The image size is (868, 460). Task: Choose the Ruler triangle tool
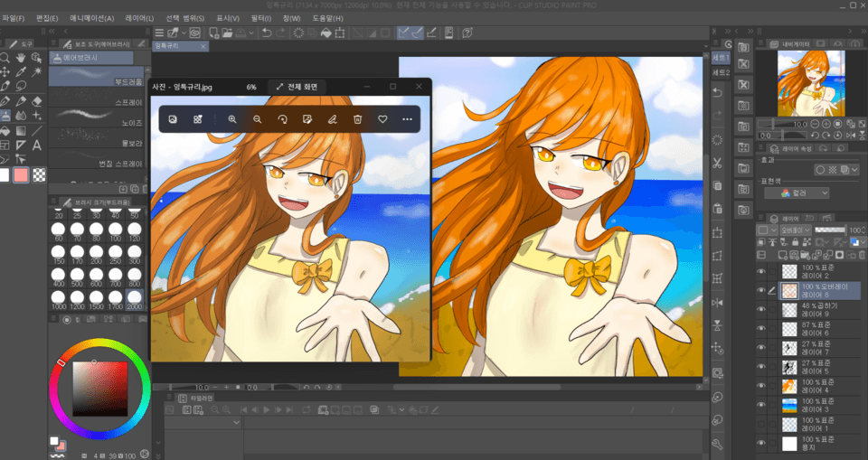click(x=21, y=146)
